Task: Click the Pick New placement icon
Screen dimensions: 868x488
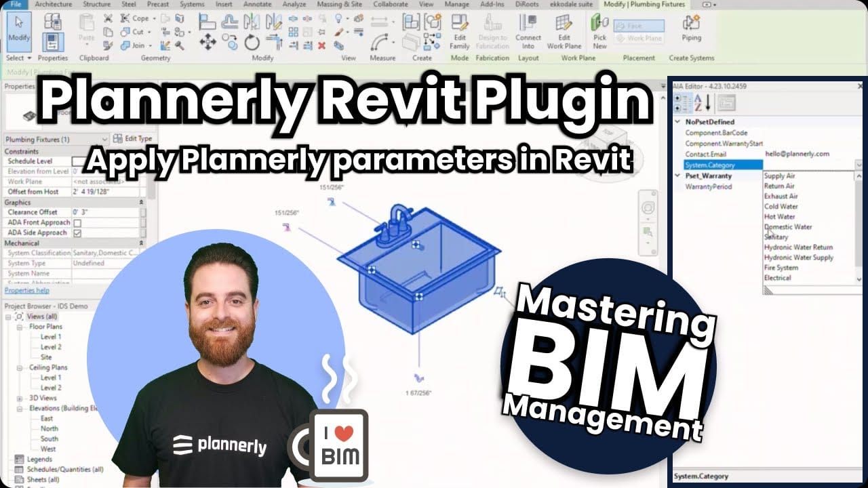Action: pyautogui.click(x=599, y=24)
